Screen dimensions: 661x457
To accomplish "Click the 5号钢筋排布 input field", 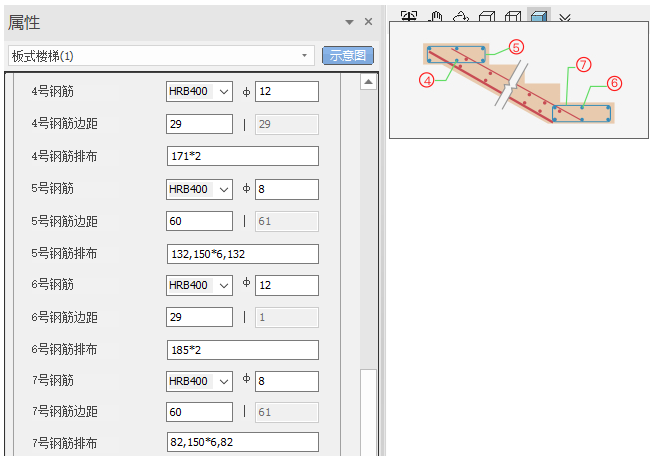I will (x=243, y=254).
